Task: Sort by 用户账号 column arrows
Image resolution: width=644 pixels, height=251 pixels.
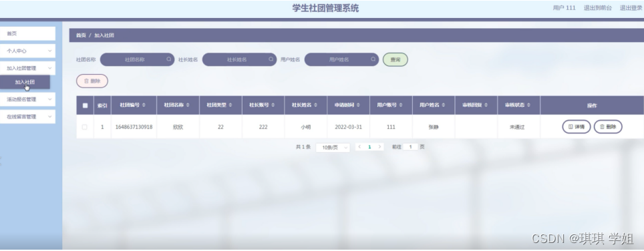Action: point(401,105)
